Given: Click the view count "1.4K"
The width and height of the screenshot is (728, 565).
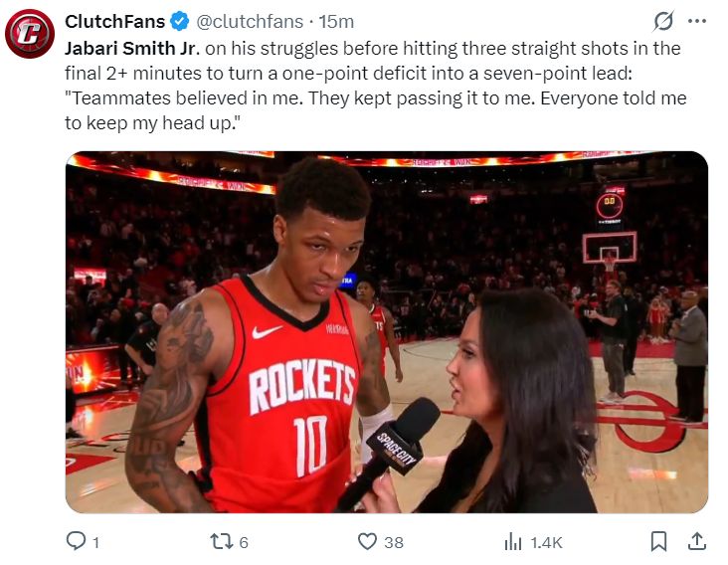Looking at the screenshot, I should (546, 542).
